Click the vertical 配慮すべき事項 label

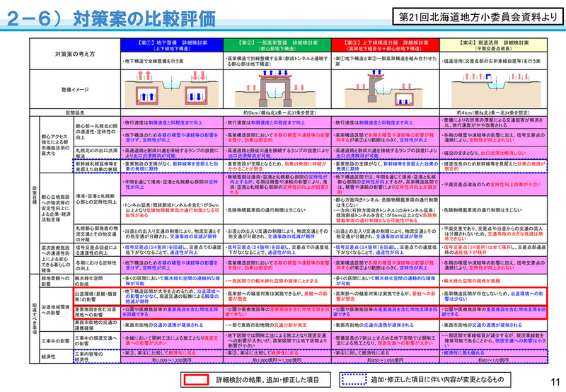click(x=34, y=318)
